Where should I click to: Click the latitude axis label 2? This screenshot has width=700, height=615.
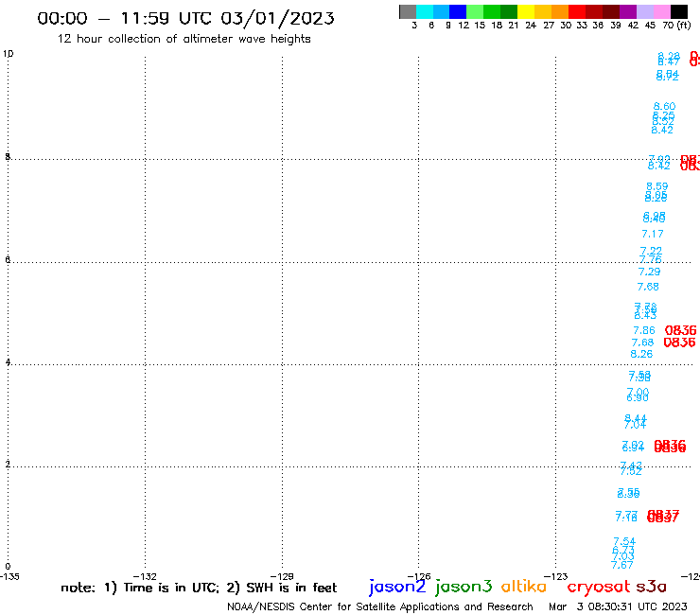[8, 465]
